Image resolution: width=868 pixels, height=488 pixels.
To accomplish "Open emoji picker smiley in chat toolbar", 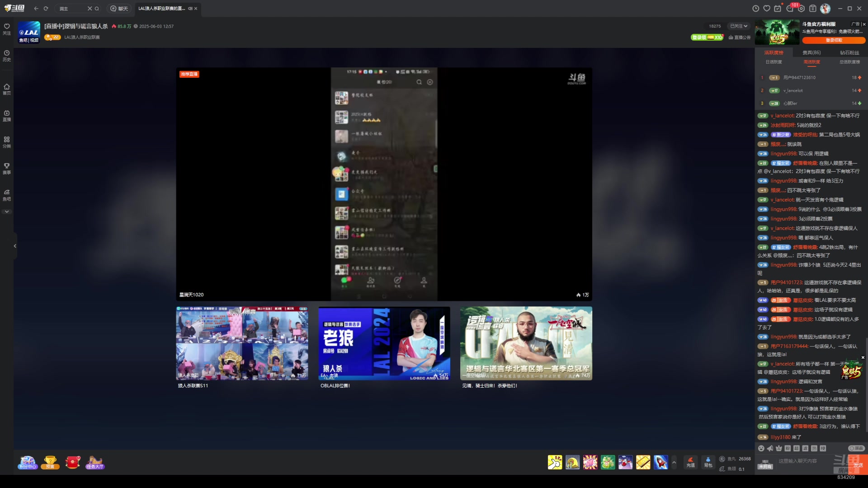I will point(761,448).
